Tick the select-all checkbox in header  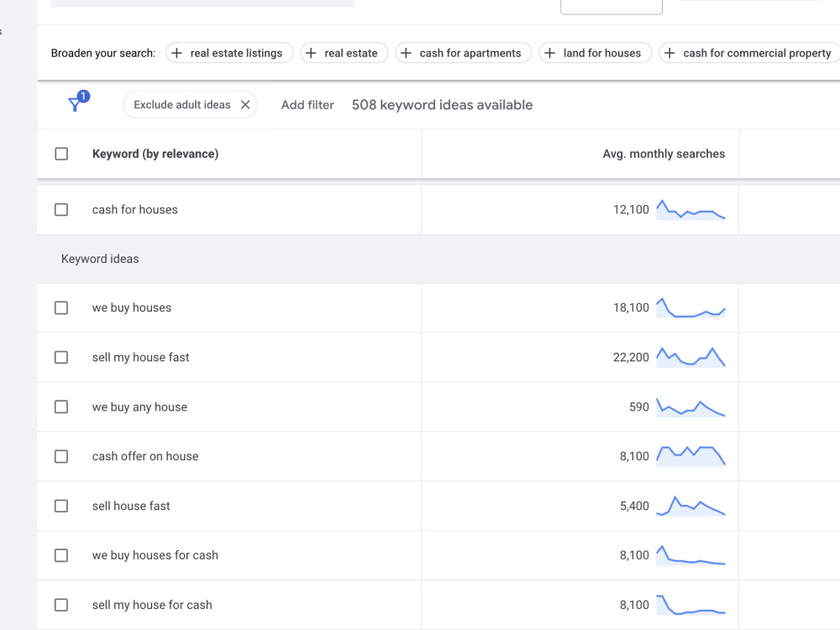(61, 155)
